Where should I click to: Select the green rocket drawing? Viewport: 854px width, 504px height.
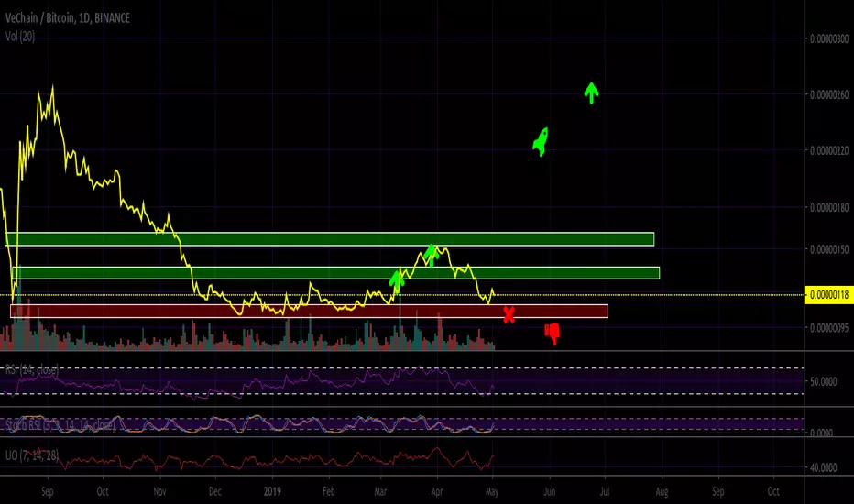[x=541, y=142]
